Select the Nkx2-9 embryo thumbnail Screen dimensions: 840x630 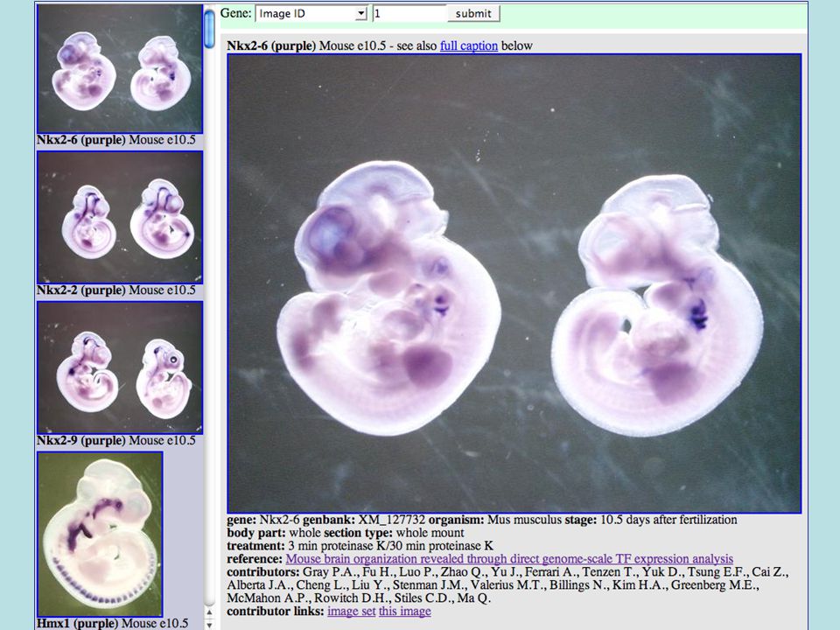coord(120,368)
